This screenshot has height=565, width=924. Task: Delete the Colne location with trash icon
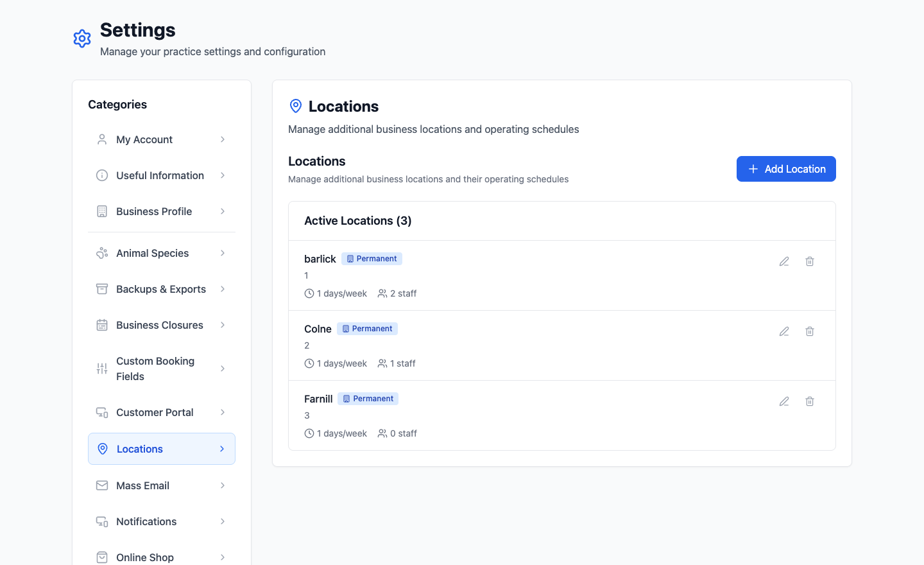(810, 331)
